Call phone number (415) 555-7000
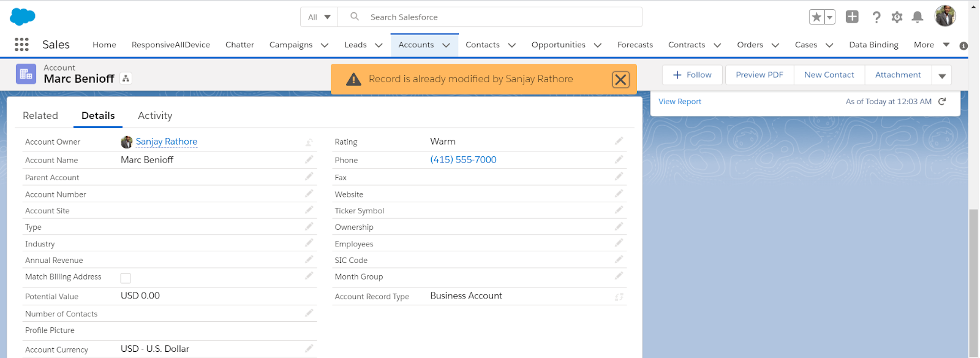 463,159
